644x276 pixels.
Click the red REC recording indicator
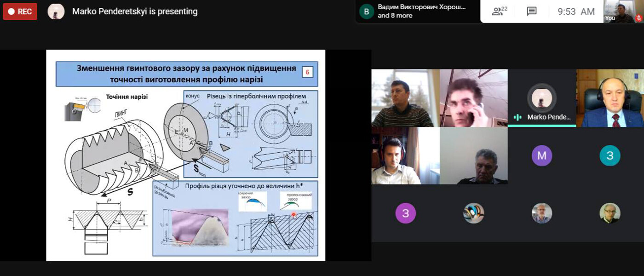[20, 11]
